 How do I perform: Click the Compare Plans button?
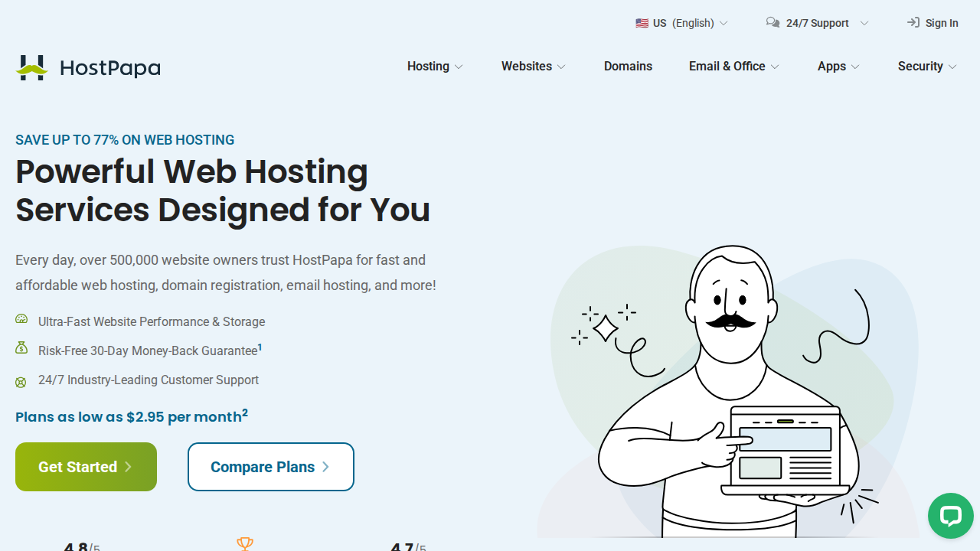271,467
